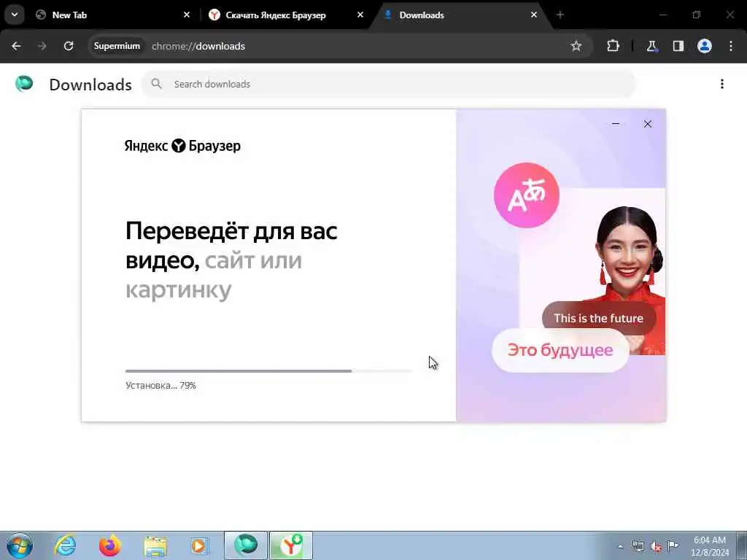Click the Supermium logo on Downloads page

(24, 84)
